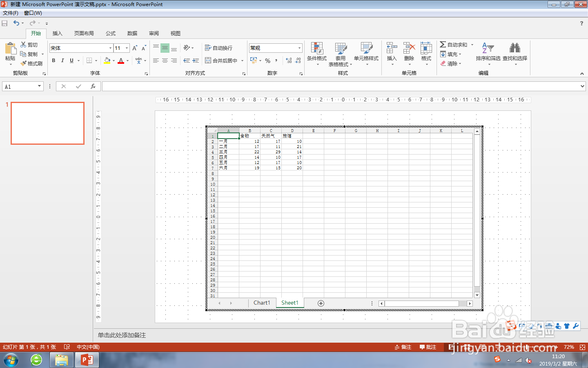The image size is (588, 368).
Task: Switch to the Chart1 sheet tab
Action: (262, 303)
